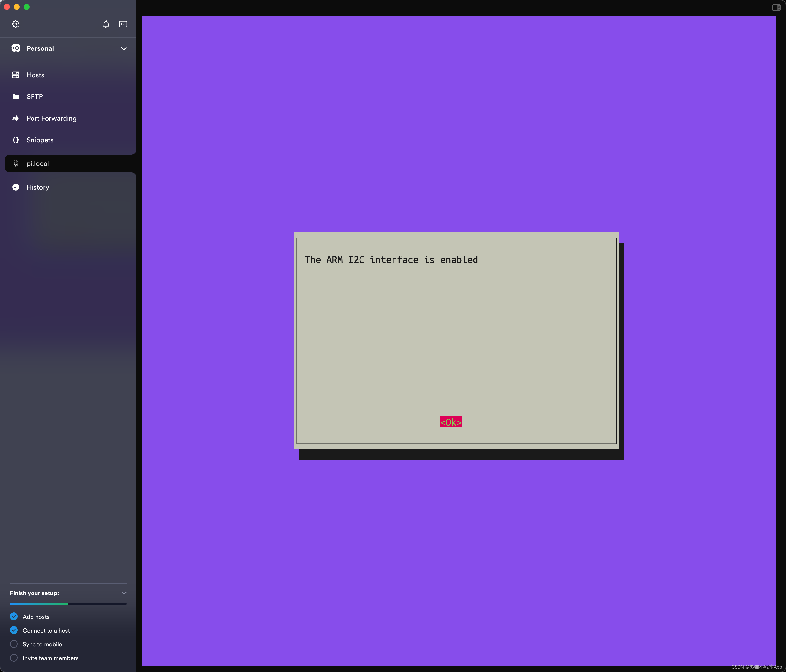Toggle the Add hosts checkbox
The image size is (786, 672).
(13, 616)
